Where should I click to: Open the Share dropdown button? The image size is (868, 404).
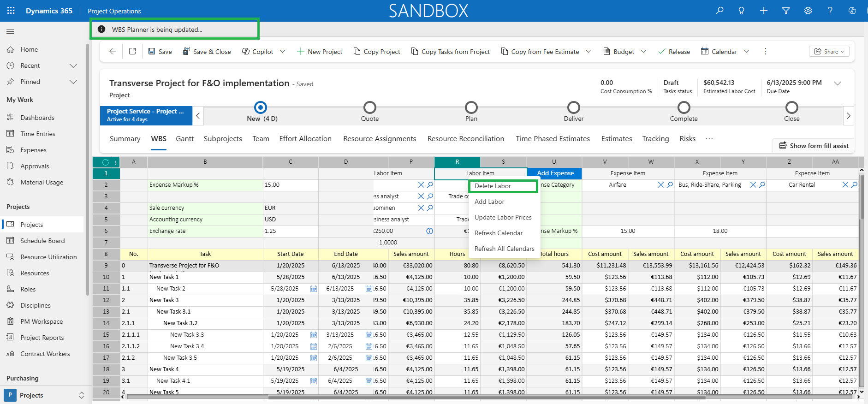(829, 51)
